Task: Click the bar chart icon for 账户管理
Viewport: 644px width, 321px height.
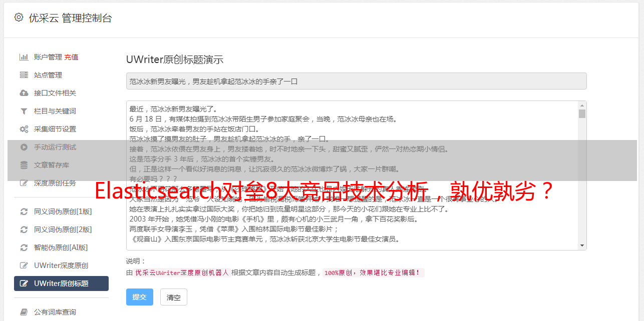Action: click(x=24, y=57)
